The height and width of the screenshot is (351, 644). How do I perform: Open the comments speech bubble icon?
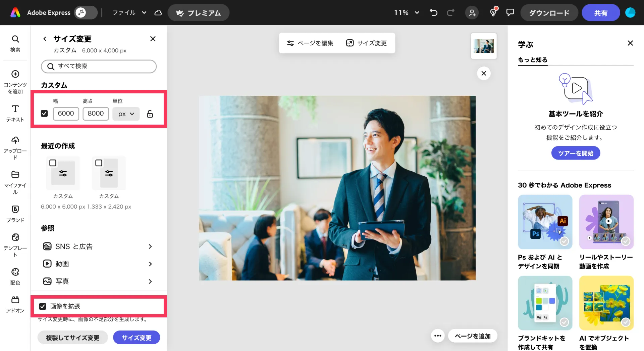coord(510,13)
